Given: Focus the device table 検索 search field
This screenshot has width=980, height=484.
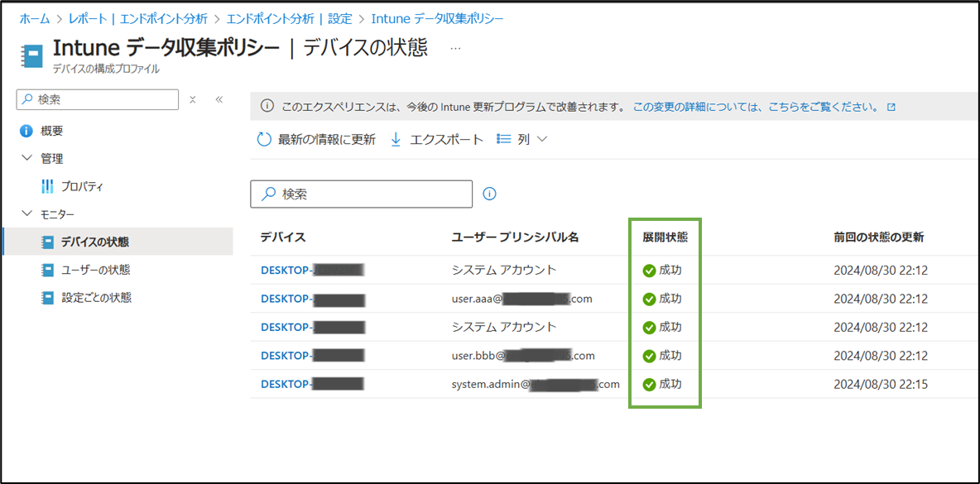Looking at the screenshot, I should pyautogui.click(x=361, y=194).
